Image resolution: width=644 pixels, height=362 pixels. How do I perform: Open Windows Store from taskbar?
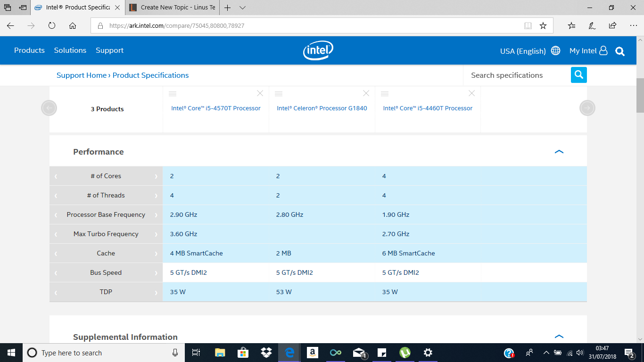pos(243,353)
